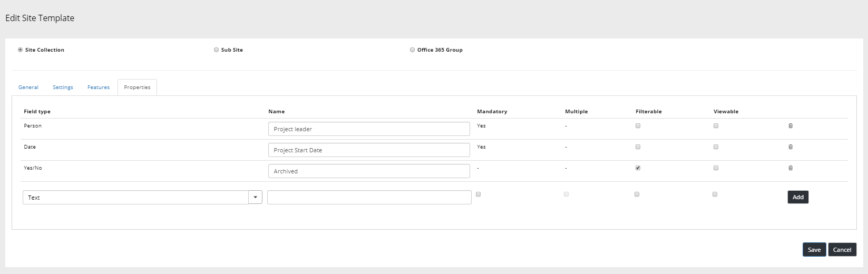The height and width of the screenshot is (274, 868).
Task: Select the Site Collection radio button
Action: (20, 50)
